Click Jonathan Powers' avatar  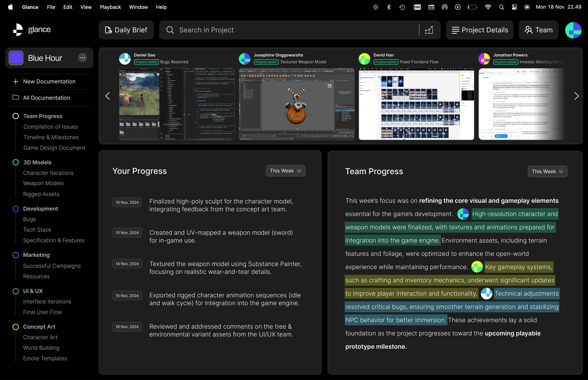484,59
